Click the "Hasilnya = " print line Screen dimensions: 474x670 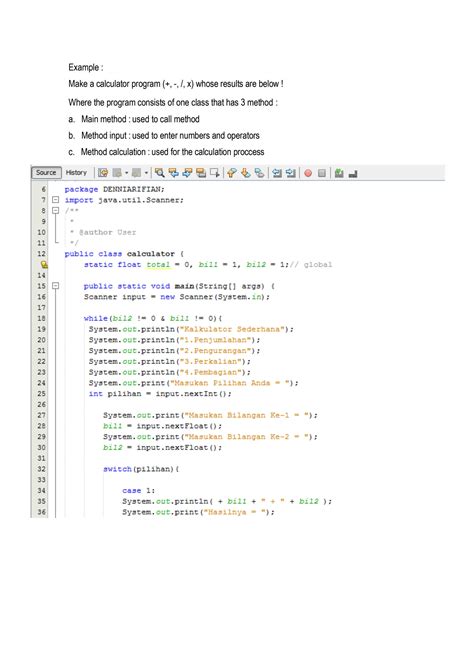198,512
